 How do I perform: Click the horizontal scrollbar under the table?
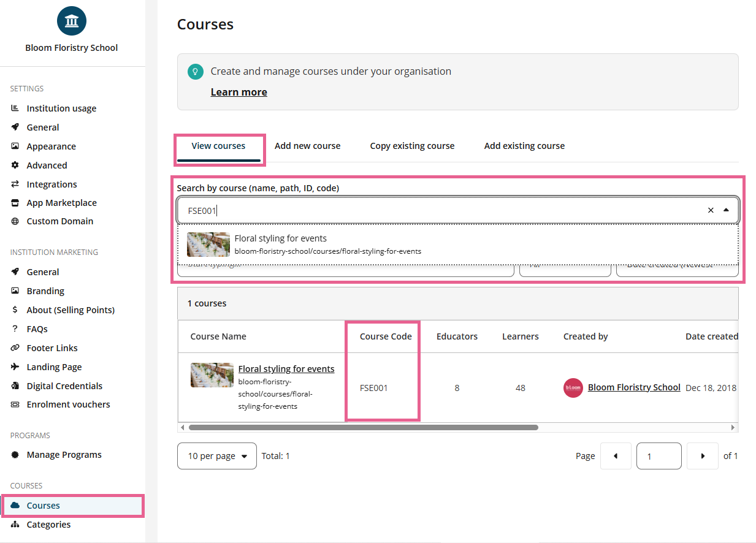coord(363,427)
